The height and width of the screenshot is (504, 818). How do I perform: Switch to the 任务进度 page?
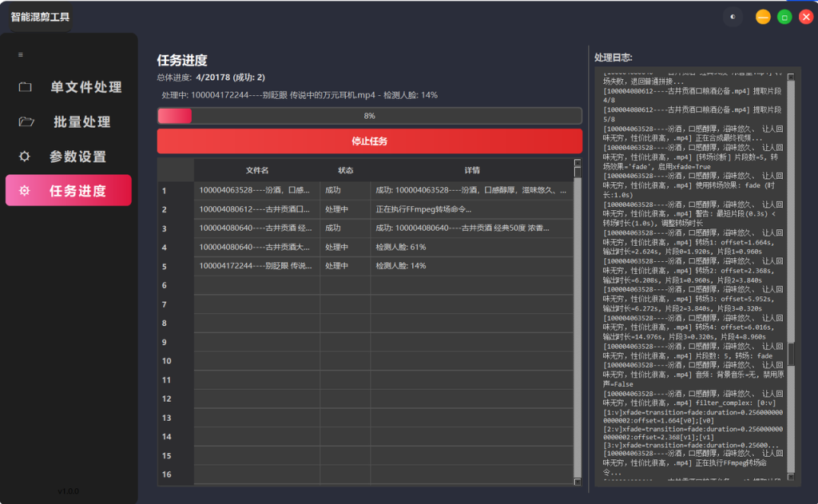69,190
